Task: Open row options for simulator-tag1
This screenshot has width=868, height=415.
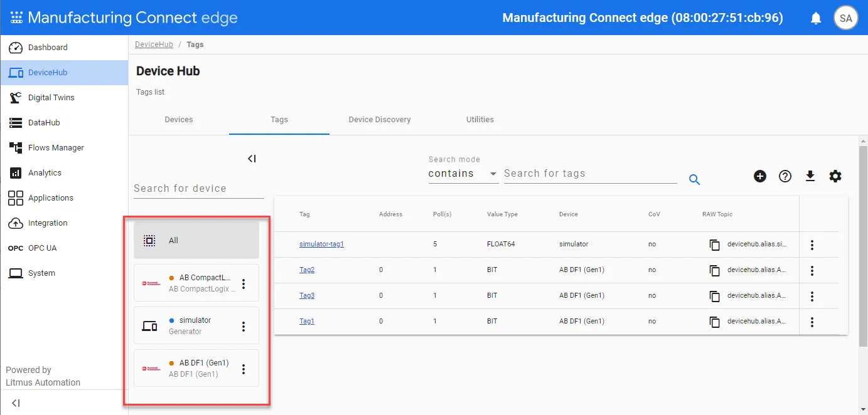Action: coord(812,244)
